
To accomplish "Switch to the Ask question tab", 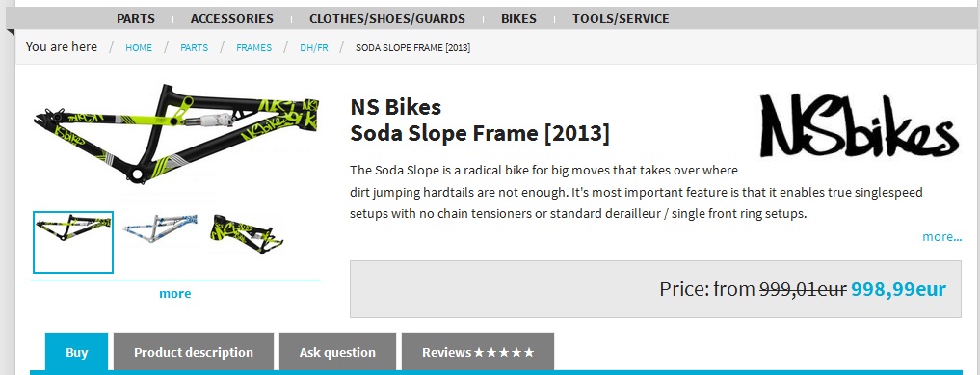I will (337, 352).
